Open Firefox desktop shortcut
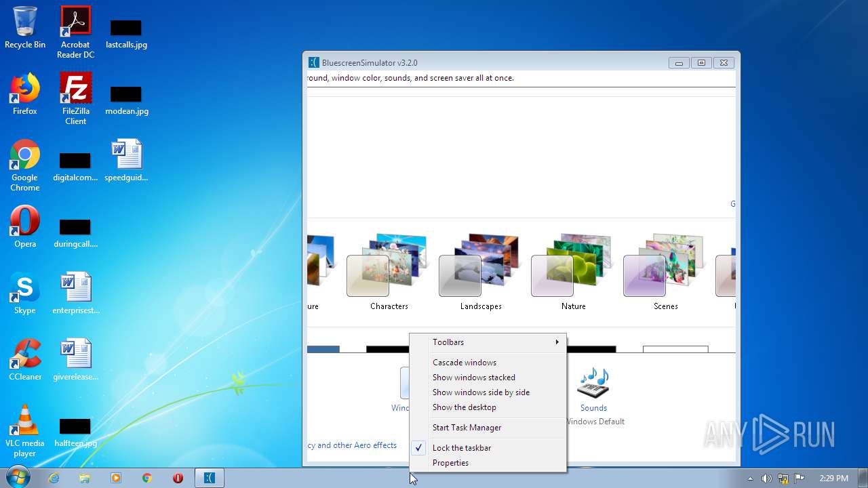Screen dimensions: 868x488 coord(25,94)
